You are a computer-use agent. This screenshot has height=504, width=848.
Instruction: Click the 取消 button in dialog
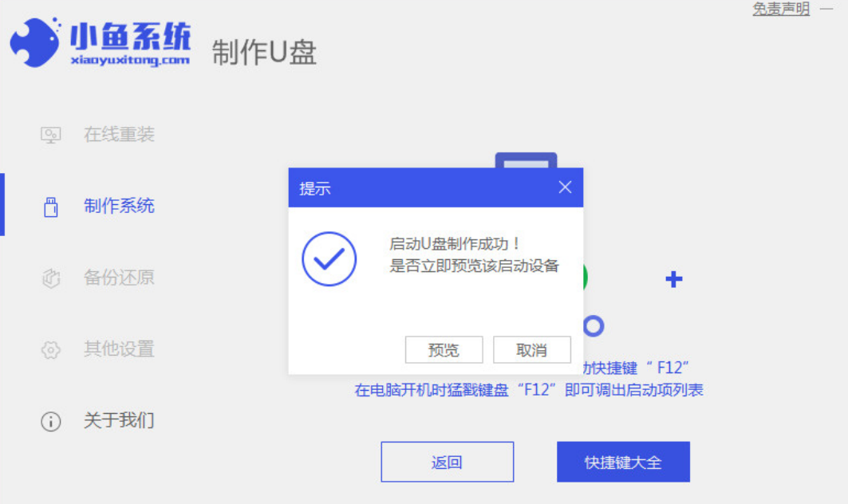(531, 350)
